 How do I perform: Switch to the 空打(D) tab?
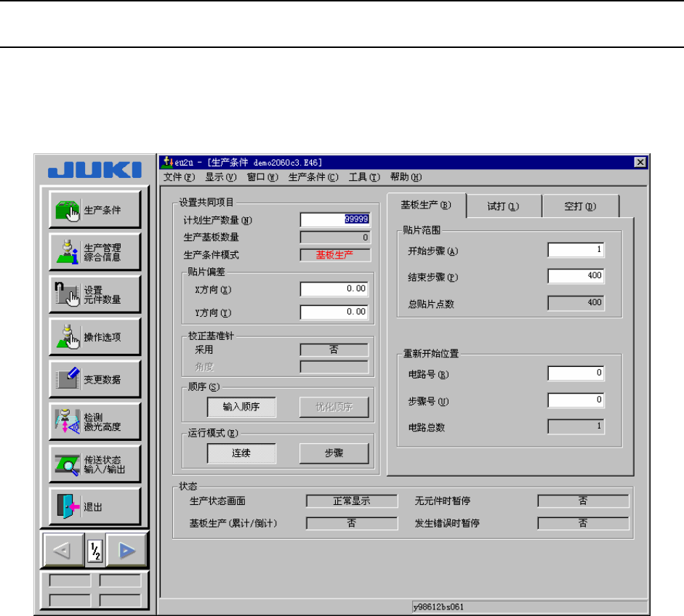[x=580, y=206]
